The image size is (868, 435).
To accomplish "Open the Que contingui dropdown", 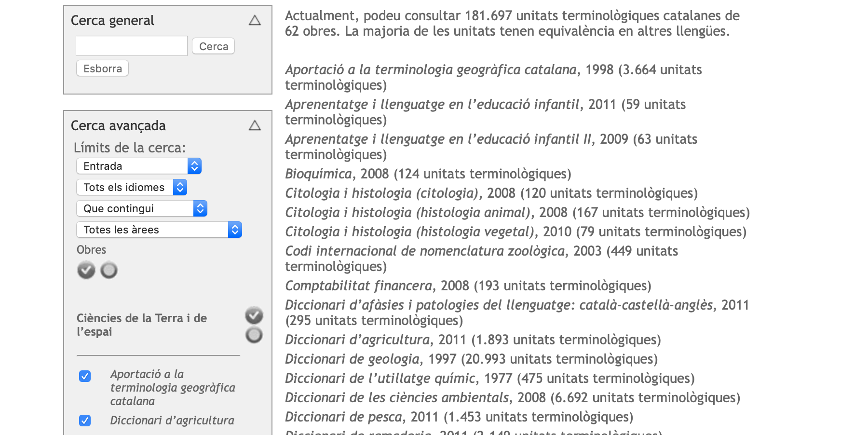I will point(141,208).
